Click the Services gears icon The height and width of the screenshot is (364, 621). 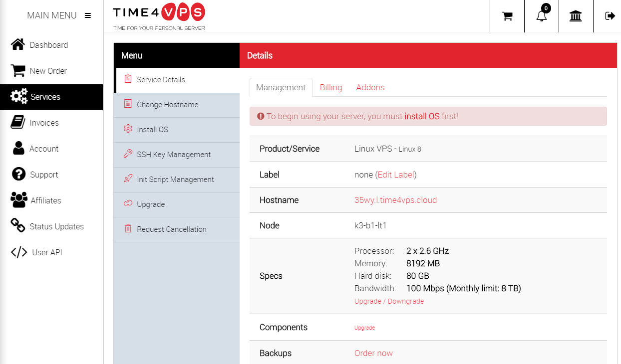(19, 97)
